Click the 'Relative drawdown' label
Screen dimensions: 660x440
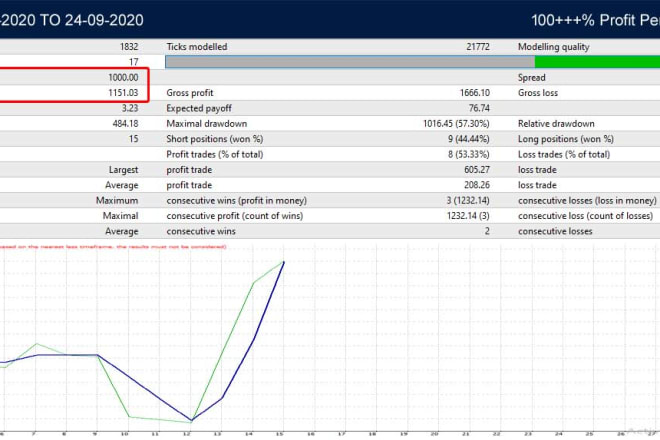556,124
